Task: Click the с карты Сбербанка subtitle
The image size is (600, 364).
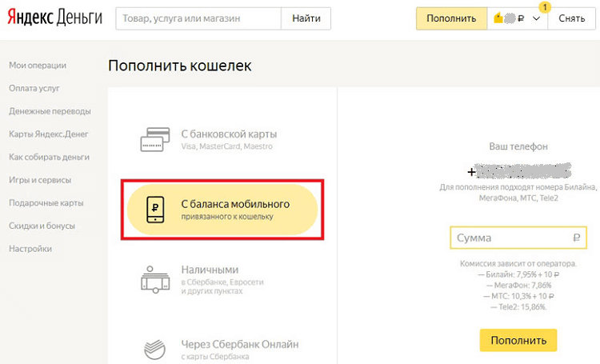Action: tap(215, 356)
